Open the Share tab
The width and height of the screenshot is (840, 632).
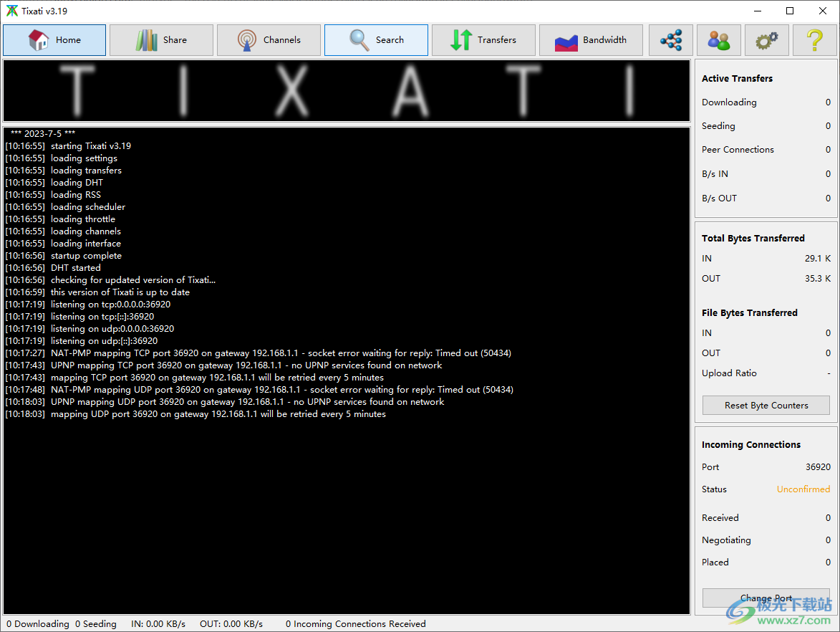coord(161,39)
